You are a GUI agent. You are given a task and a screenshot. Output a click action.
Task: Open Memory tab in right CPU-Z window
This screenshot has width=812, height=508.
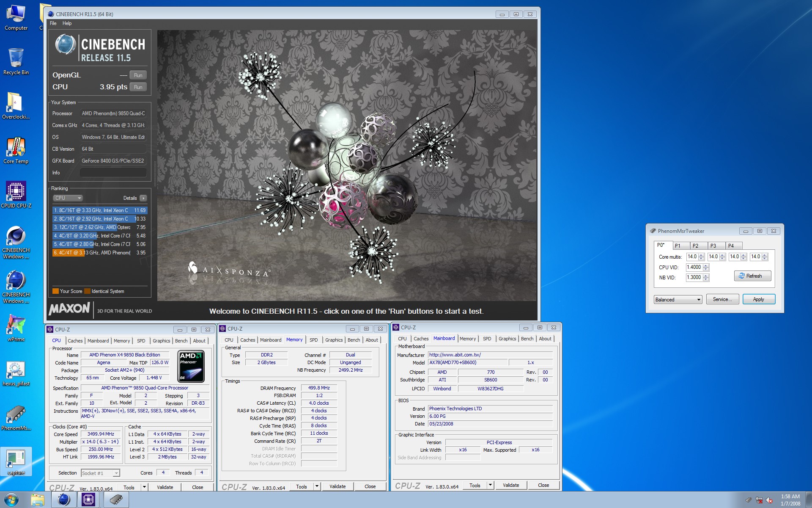click(x=467, y=339)
